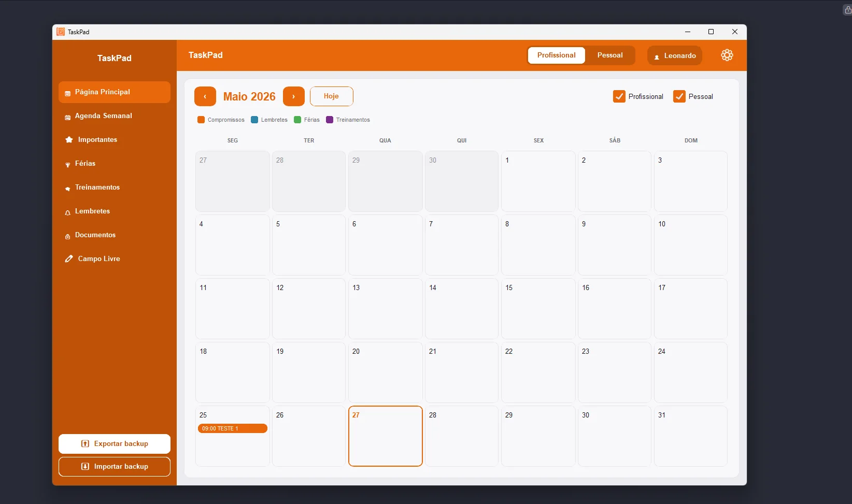852x504 pixels.
Task: Open Página Principal menu item
Action: pyautogui.click(x=115, y=92)
